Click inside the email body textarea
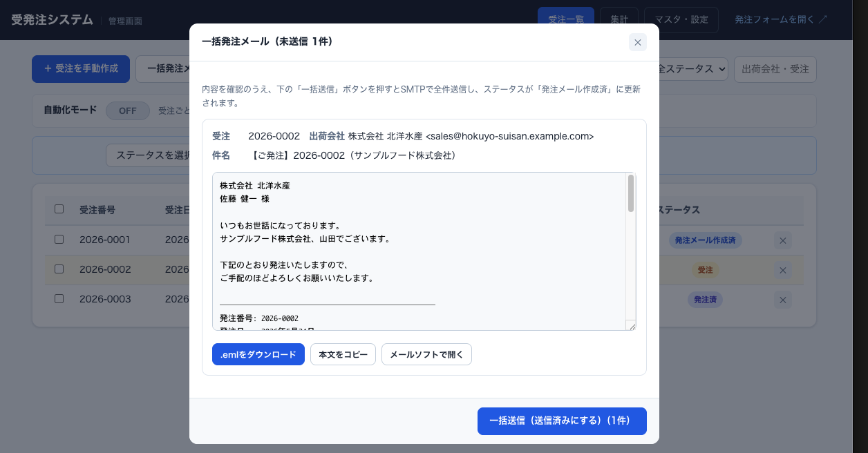 pyautogui.click(x=419, y=251)
